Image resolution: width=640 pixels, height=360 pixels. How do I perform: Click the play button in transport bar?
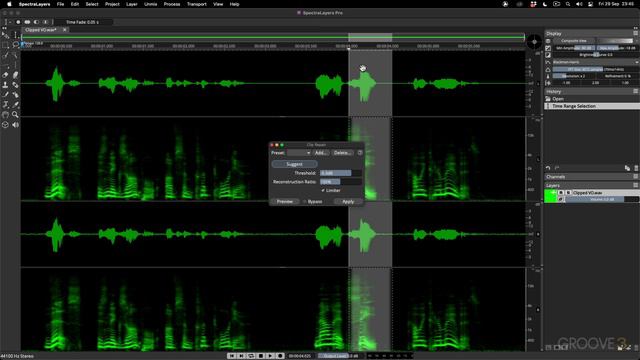pyautogui.click(x=270, y=356)
